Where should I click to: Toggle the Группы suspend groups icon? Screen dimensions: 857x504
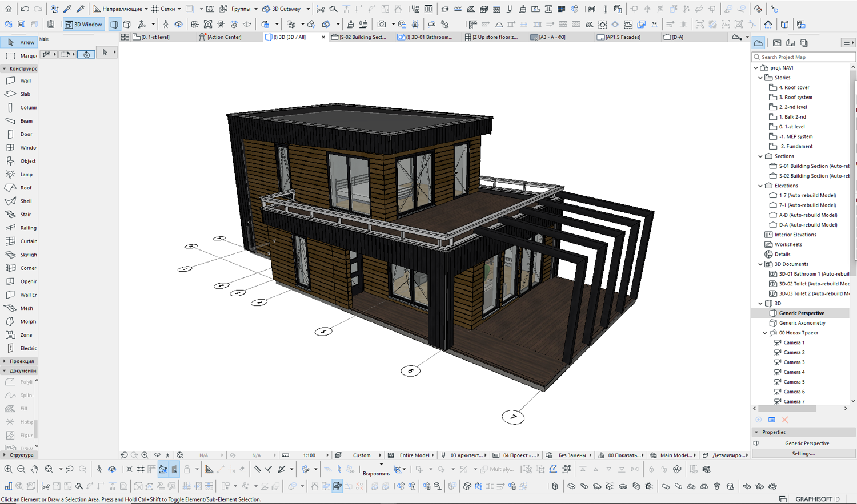(x=223, y=9)
